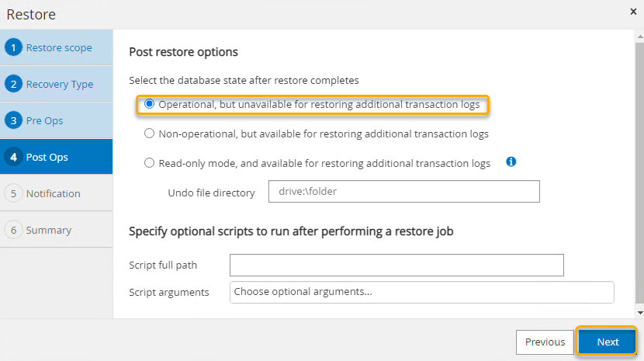Click step 1 number circle icon

tap(13, 47)
